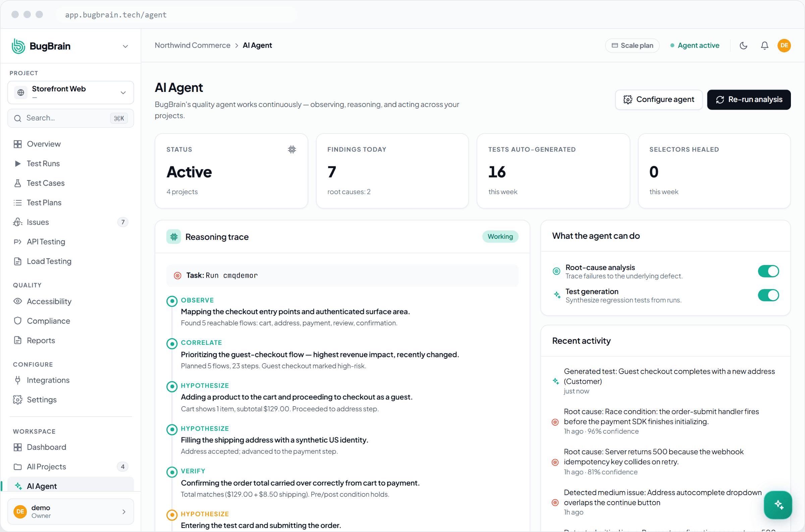Screen dimensions: 805x532
Task: Open Integrations settings
Action: [x=70, y=380]
